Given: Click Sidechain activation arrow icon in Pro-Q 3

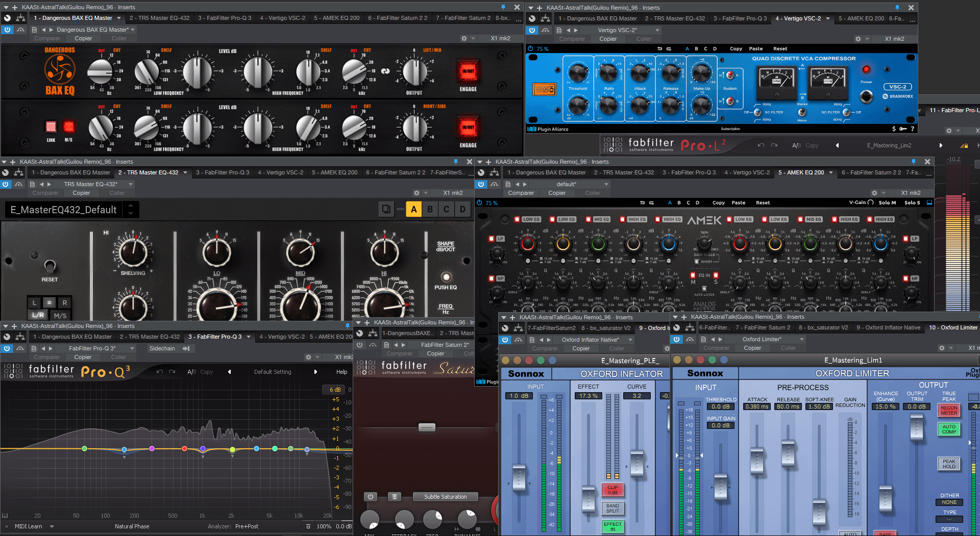Looking at the screenshot, I should pos(186,348).
